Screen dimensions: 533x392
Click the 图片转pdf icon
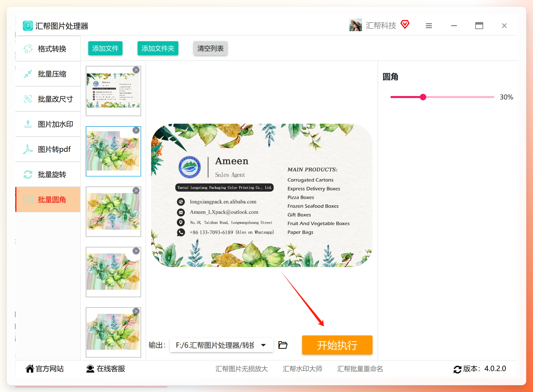28,149
